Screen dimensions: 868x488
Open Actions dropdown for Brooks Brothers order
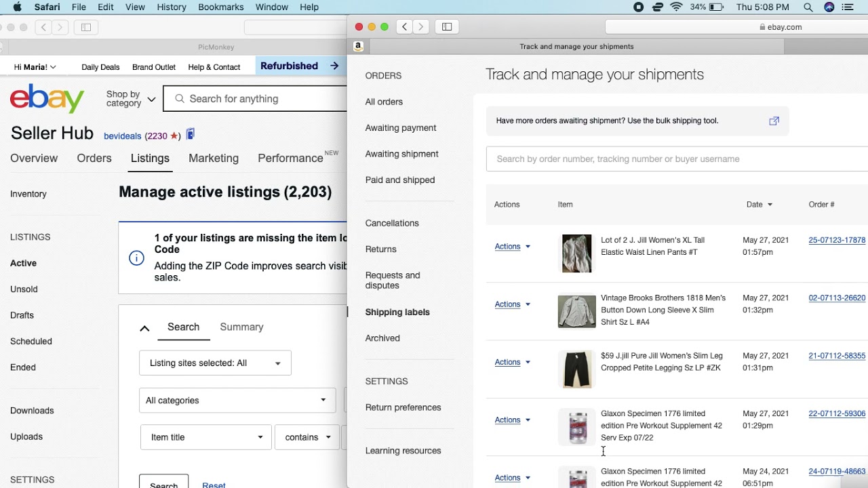tap(513, 304)
